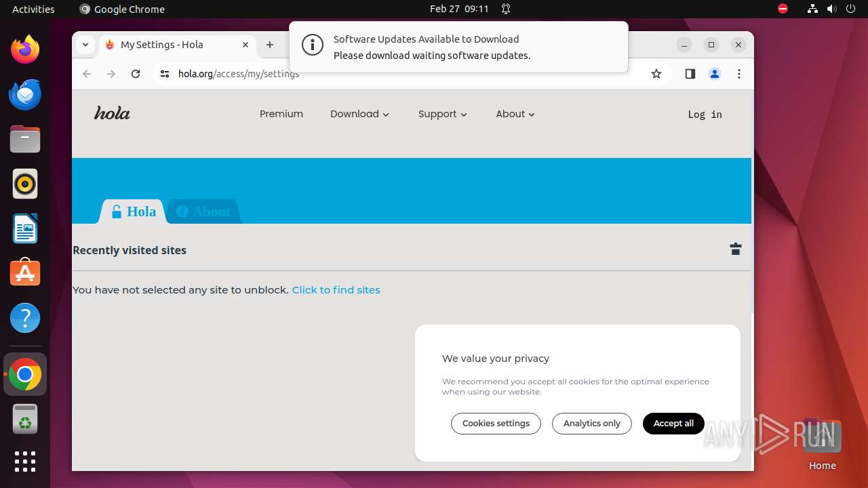Toggle Chrome side panel icon
This screenshot has height=488, width=868.
pyautogui.click(x=690, y=74)
